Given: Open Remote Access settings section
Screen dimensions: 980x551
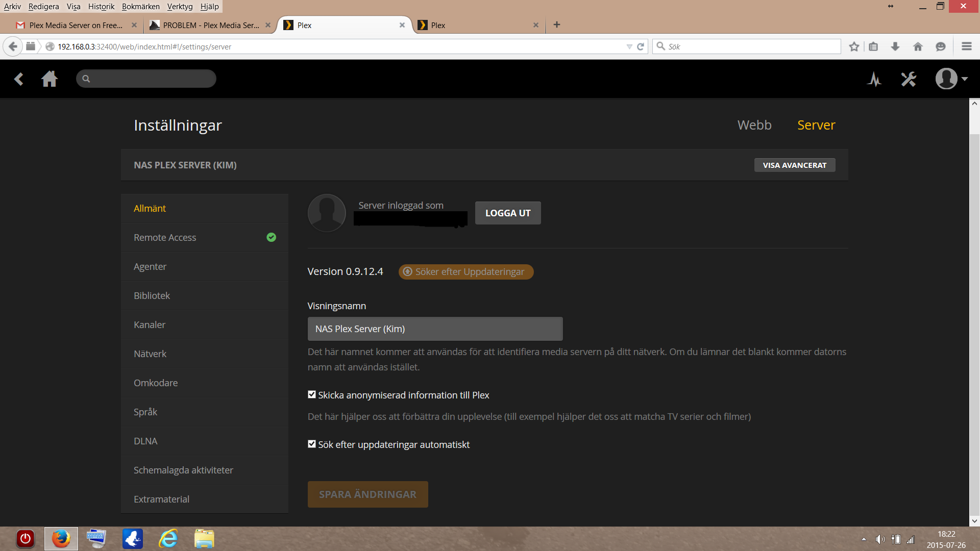Looking at the screenshot, I should tap(205, 237).
